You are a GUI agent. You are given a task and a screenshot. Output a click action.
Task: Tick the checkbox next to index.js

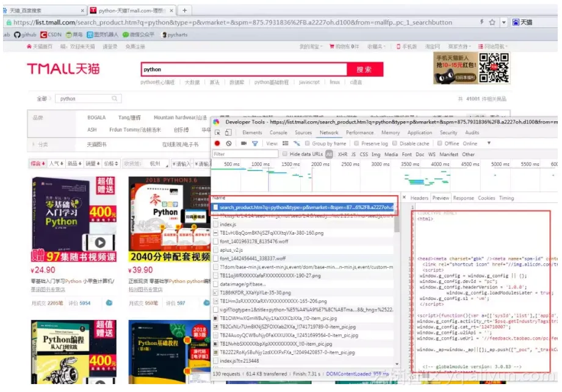point(215,224)
